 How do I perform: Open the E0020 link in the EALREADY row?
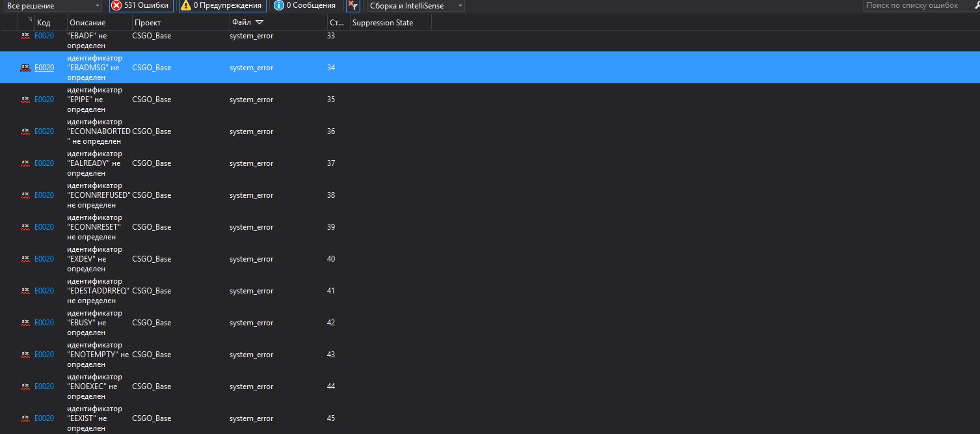[44, 163]
